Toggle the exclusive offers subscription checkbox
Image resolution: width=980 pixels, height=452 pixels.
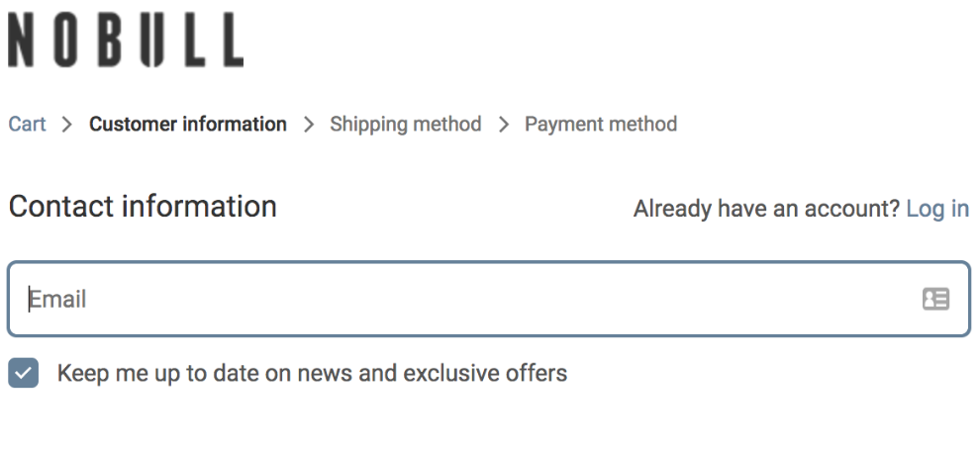24,373
